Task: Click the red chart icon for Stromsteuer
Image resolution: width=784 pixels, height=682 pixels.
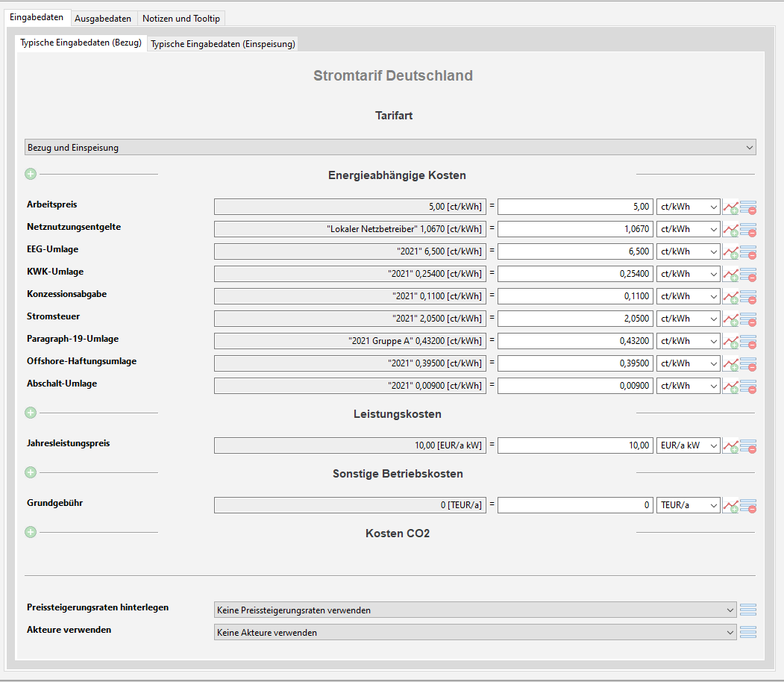Action: tap(730, 319)
